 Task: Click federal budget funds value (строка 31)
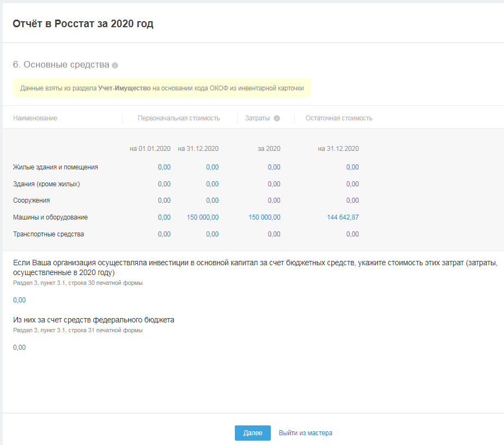(20, 348)
